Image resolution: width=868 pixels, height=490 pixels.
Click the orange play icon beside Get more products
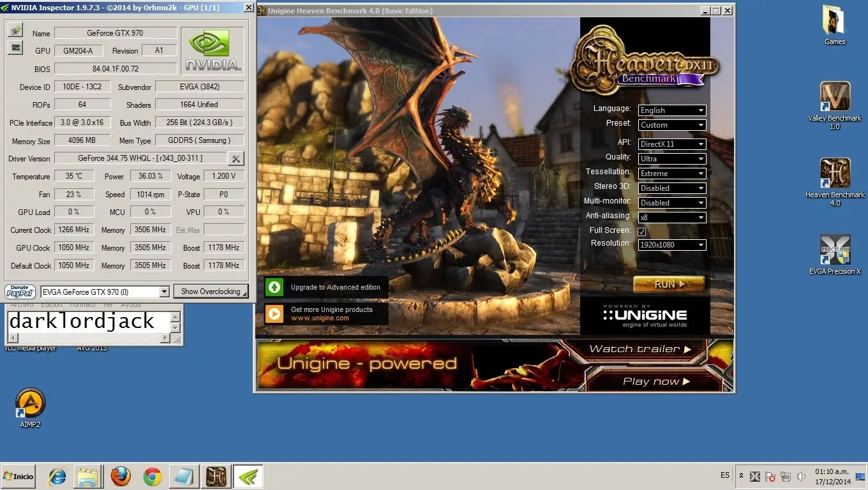[274, 313]
